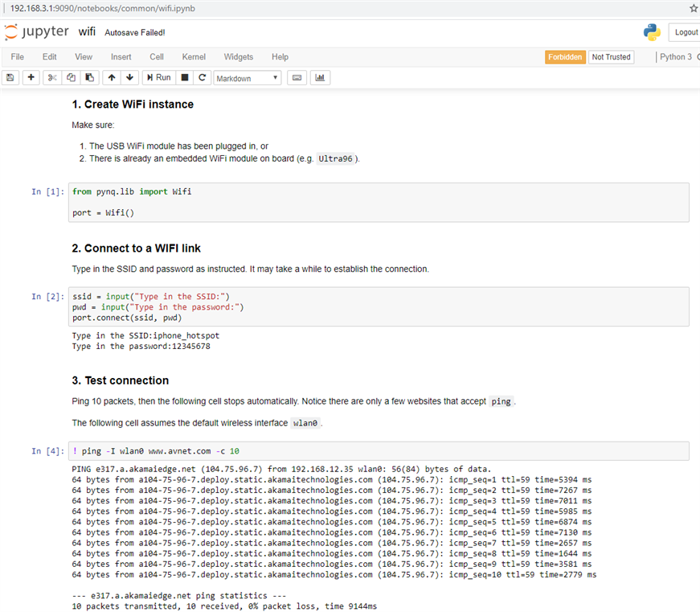Save notebook with the floppy disk icon
Screen dimensions: 700x612
(x=10, y=78)
